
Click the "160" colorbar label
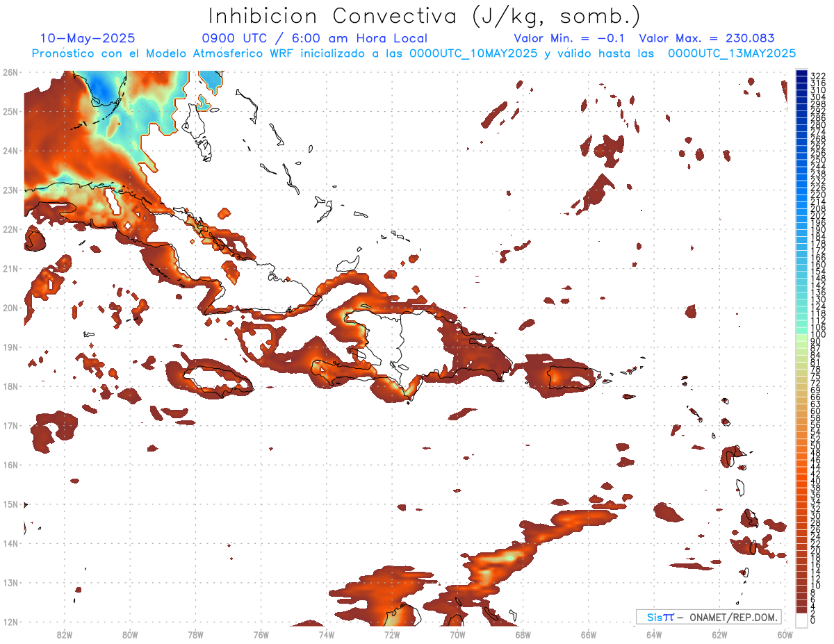[818, 265]
